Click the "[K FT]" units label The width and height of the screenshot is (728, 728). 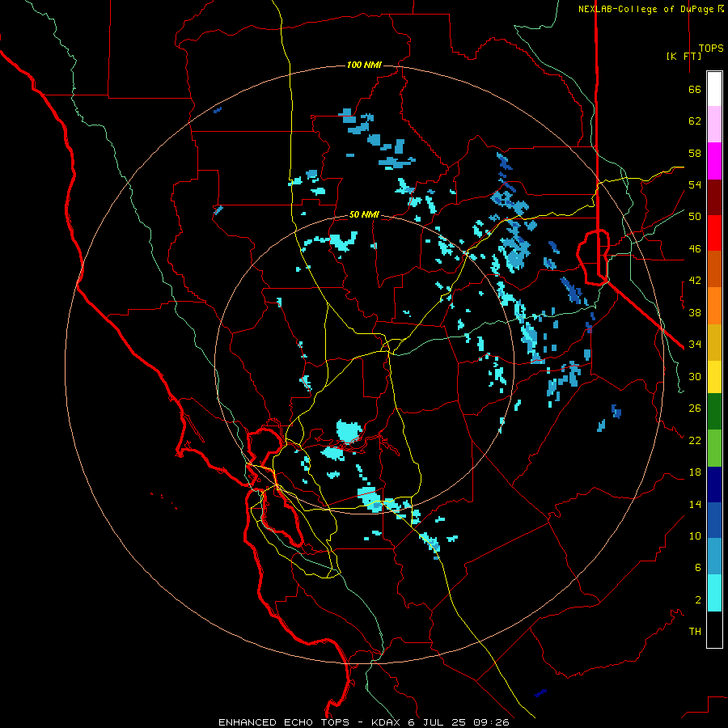click(684, 56)
